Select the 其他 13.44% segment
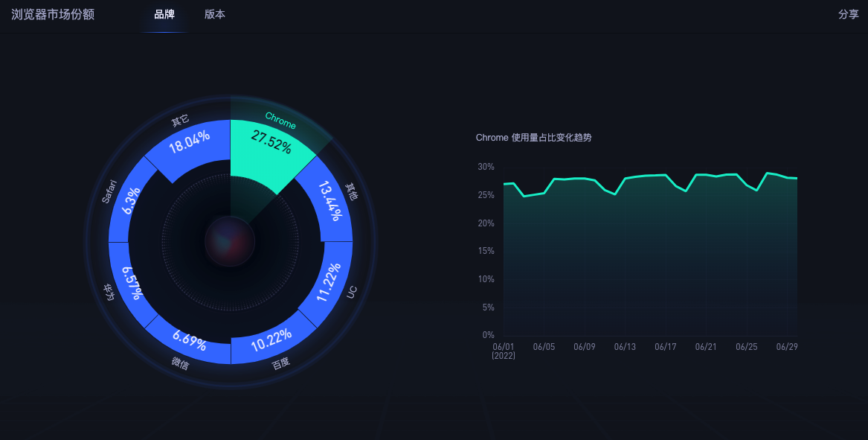The width and height of the screenshot is (868, 440). pos(331,200)
